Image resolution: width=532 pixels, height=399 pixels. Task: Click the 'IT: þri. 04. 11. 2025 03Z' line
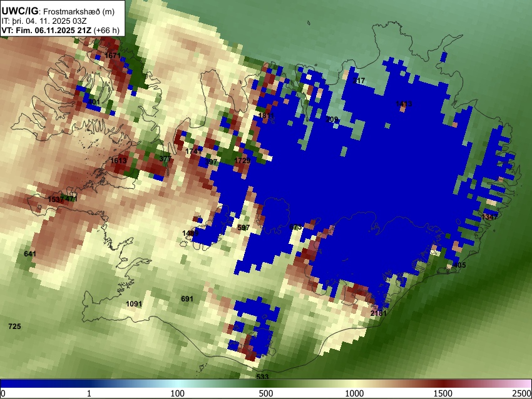click(44, 21)
